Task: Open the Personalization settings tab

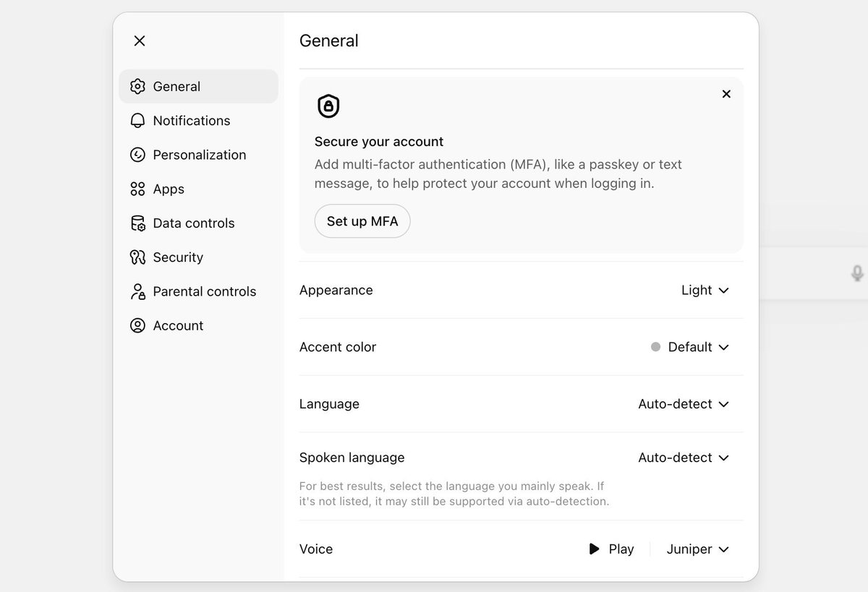Action: pos(198,155)
